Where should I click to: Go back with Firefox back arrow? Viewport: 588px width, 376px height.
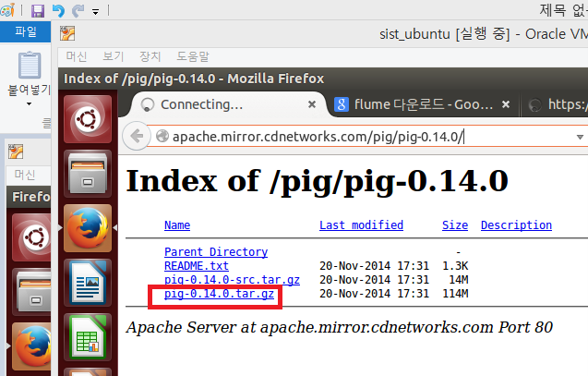(137, 136)
